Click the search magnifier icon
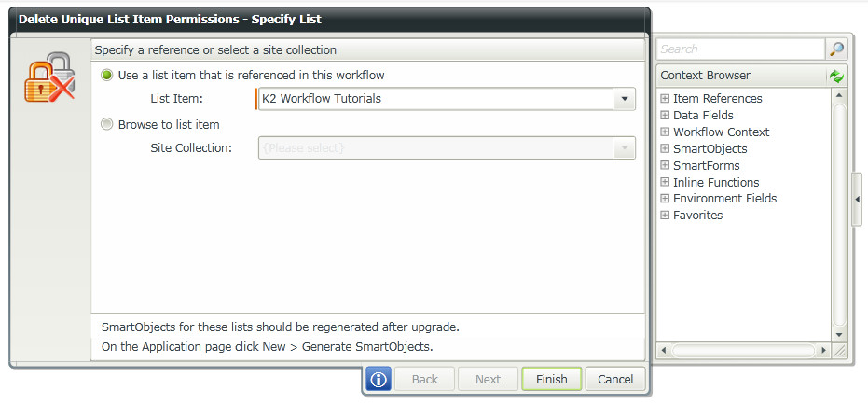The height and width of the screenshot is (404, 868). coord(836,49)
